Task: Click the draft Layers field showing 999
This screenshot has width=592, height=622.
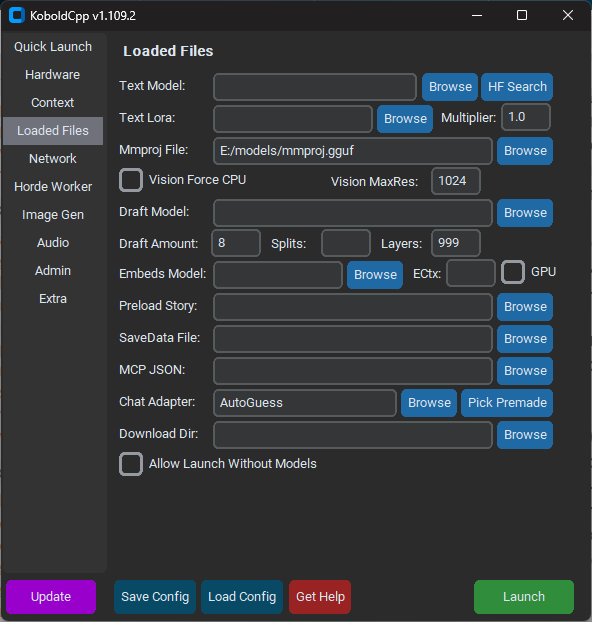Action: tap(456, 243)
